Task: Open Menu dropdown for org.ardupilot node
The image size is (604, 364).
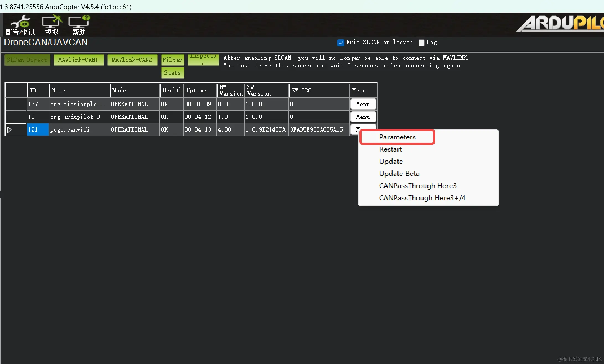Action: [x=363, y=117]
